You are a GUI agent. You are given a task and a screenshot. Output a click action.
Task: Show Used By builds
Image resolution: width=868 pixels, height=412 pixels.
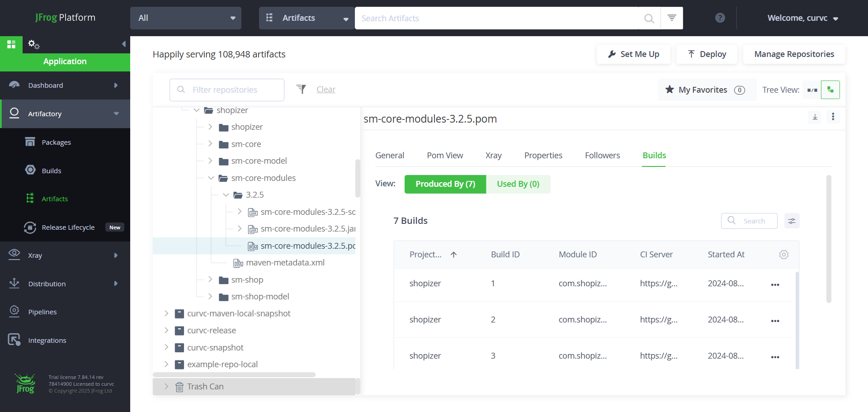pos(518,184)
